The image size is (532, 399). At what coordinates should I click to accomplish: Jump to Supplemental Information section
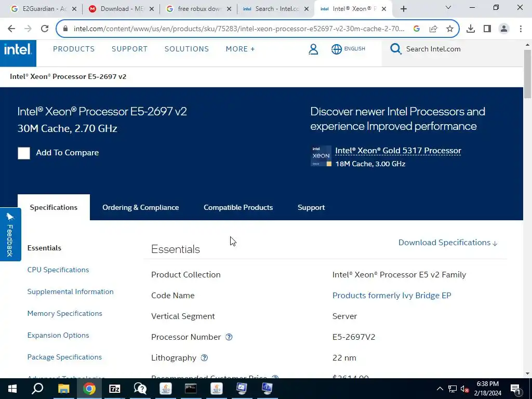pos(70,291)
